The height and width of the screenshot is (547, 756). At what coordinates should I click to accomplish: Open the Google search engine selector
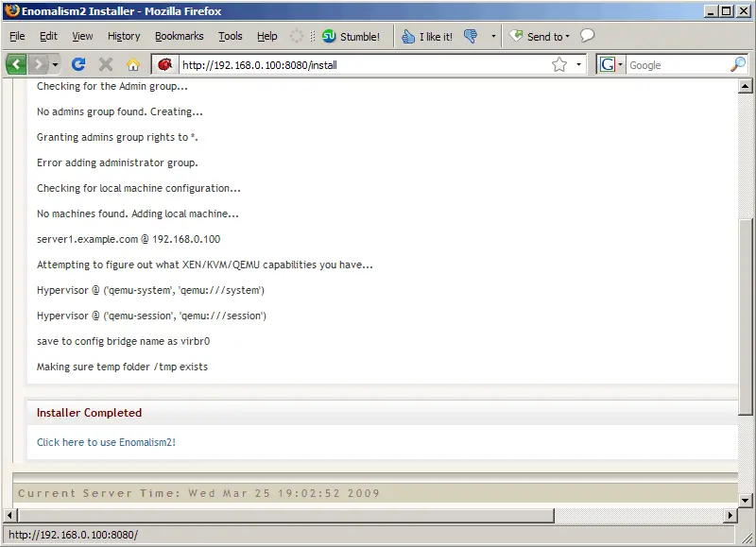point(610,64)
